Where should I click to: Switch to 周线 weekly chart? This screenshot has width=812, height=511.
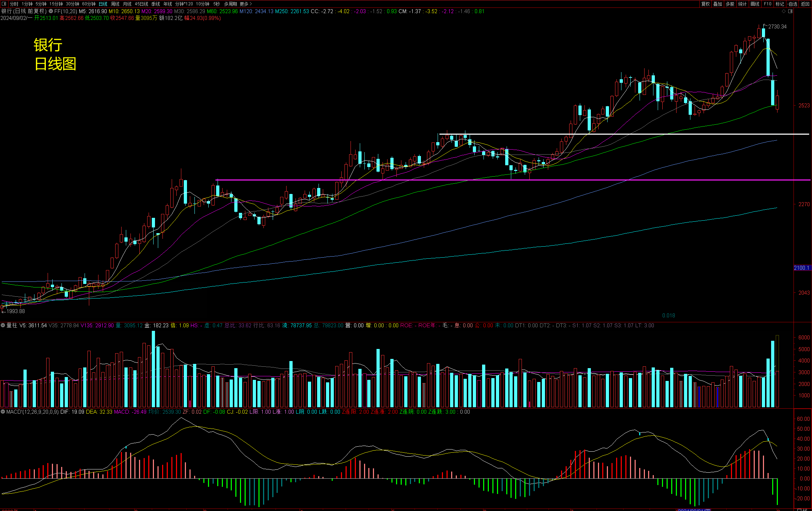click(x=115, y=4)
